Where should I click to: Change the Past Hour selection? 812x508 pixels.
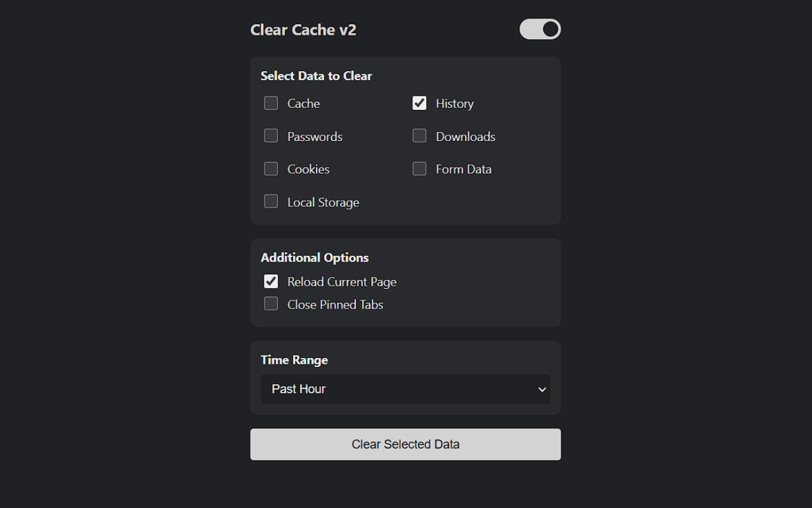(x=405, y=389)
